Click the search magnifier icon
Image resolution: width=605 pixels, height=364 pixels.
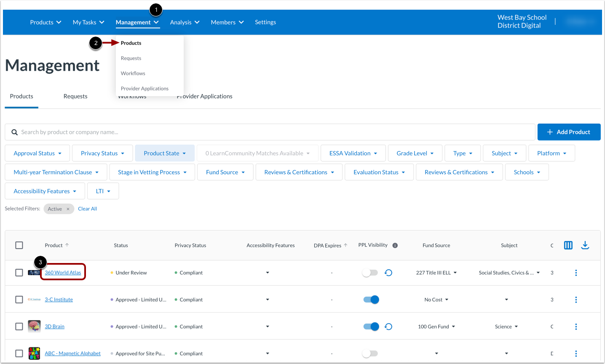pyautogui.click(x=14, y=132)
